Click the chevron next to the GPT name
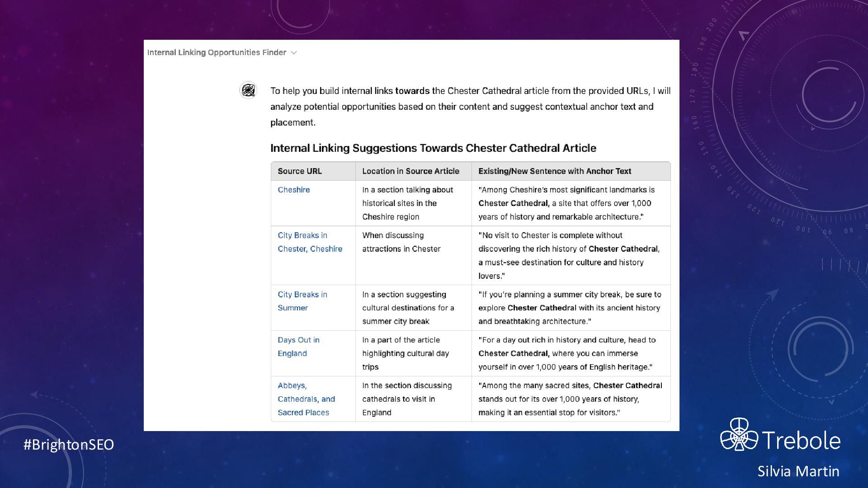 pyautogui.click(x=294, y=53)
